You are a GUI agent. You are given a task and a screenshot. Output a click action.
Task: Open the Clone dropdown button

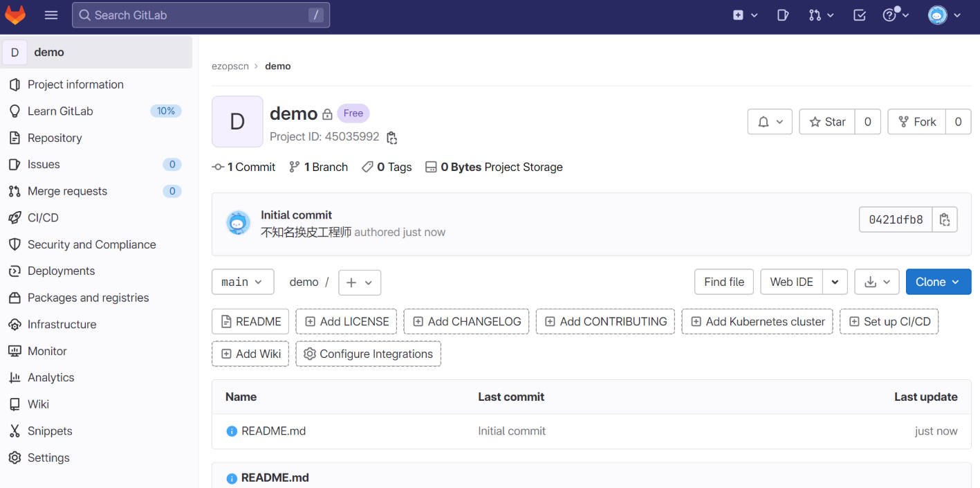click(939, 282)
